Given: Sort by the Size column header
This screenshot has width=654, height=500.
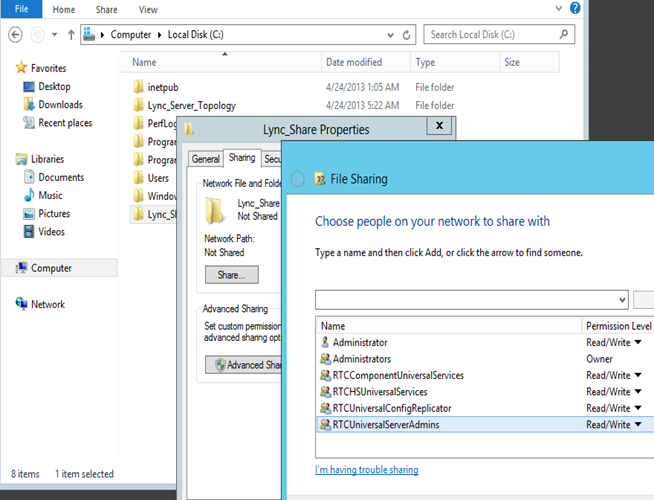Looking at the screenshot, I should pos(529,62).
